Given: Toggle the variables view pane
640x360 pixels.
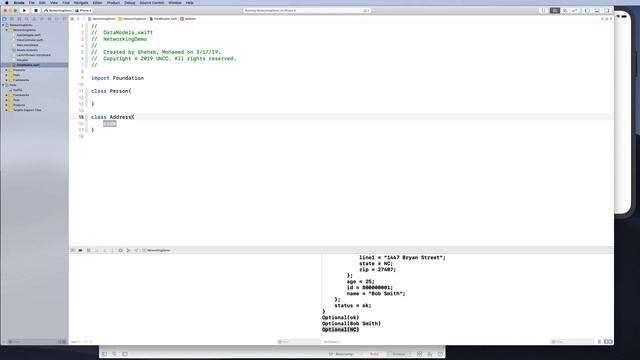Looking at the screenshot, I should [606, 342].
